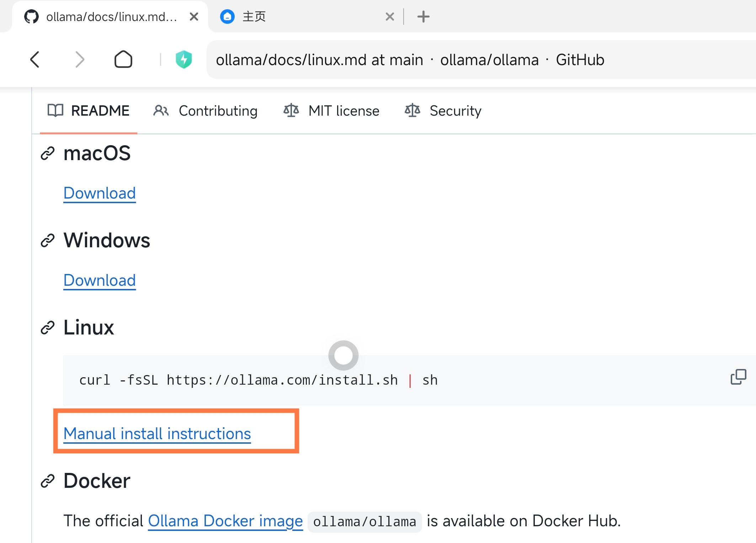The image size is (756, 543).
Task: Open the README tab
Action: pyautogui.click(x=89, y=111)
